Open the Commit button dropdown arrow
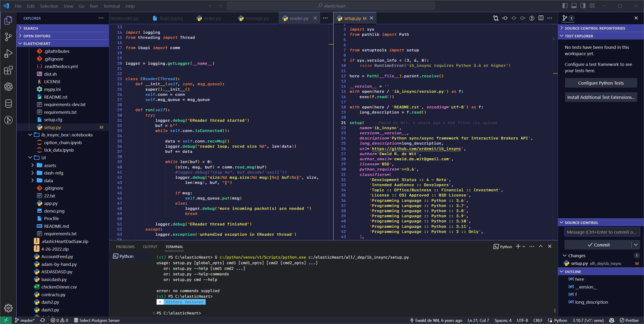Image resolution: width=644 pixels, height=324 pixels. (636, 245)
